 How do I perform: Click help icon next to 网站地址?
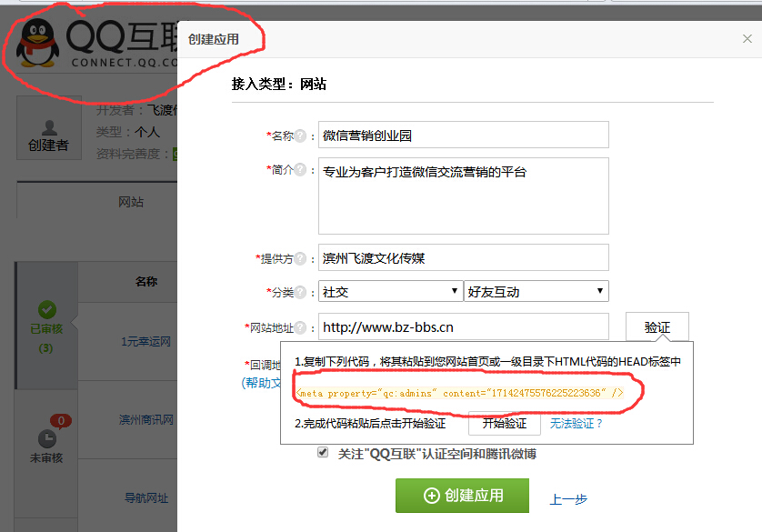click(301, 328)
